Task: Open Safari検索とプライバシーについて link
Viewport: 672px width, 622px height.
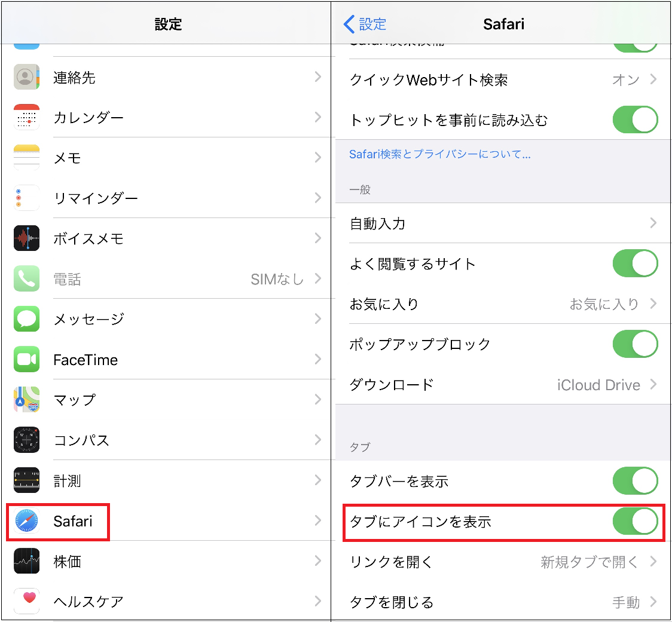Action: tap(439, 155)
